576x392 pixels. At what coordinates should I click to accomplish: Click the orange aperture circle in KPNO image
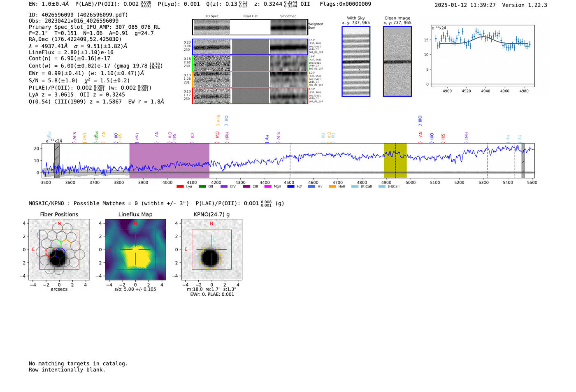pos(210,257)
